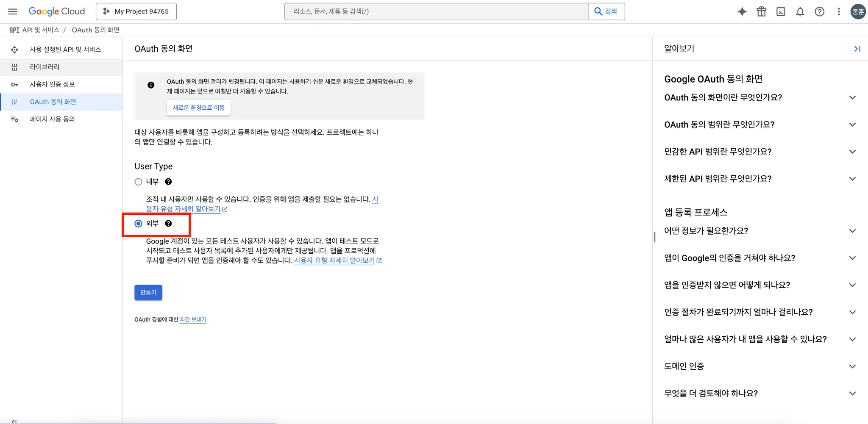Collapse the 알아보기 help panel

tap(857, 49)
